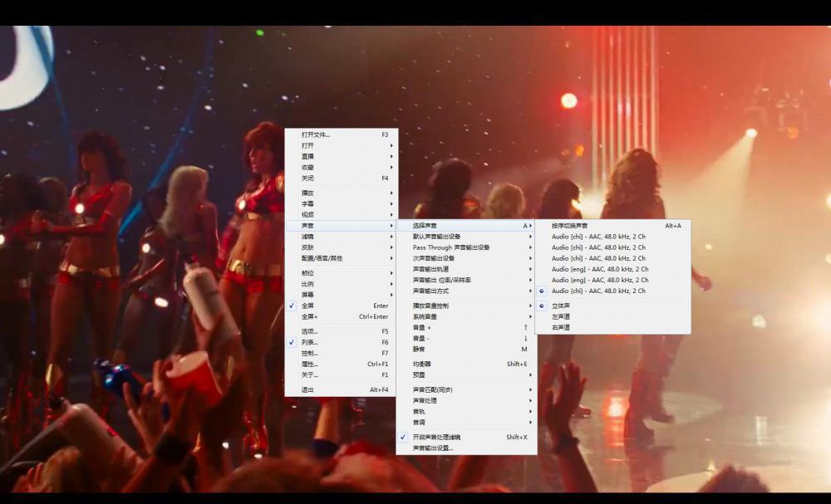Open 预置 presets submenu
The width and height of the screenshot is (831, 504).
click(x=466, y=374)
